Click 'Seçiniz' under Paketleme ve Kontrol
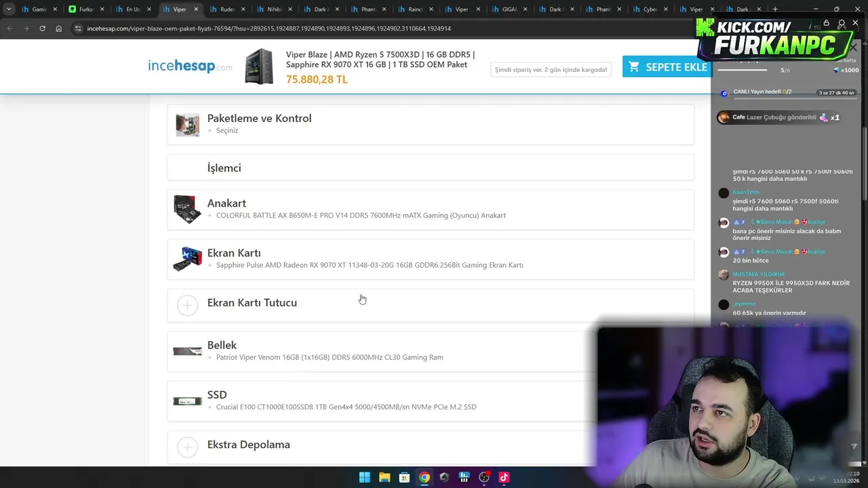 pyautogui.click(x=227, y=130)
